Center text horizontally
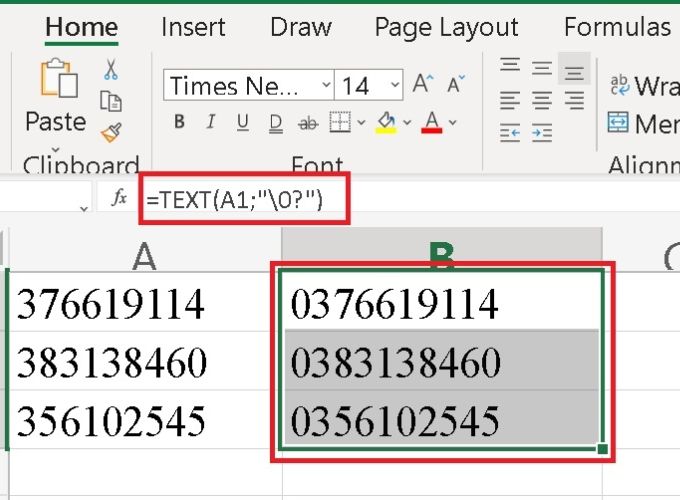680x500 pixels. (x=542, y=101)
